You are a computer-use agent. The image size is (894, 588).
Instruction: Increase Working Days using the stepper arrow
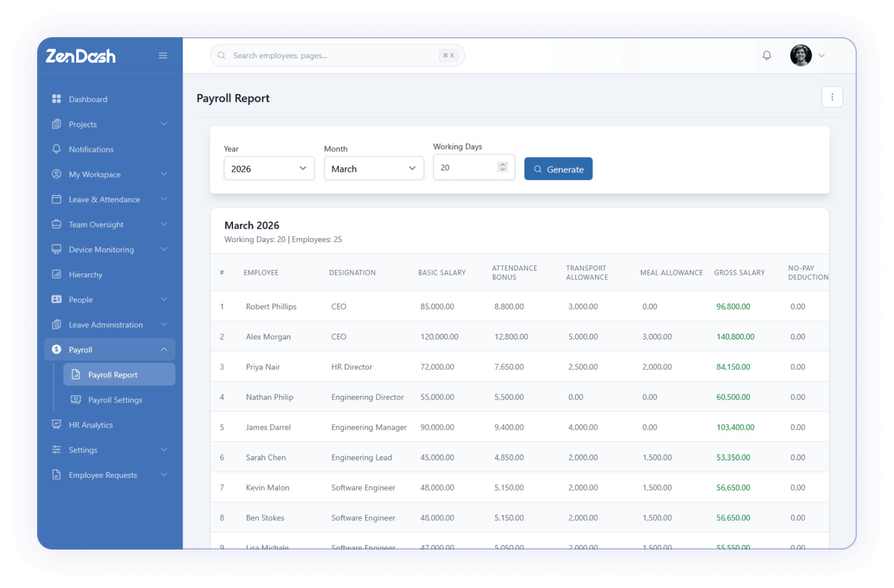[502, 163]
